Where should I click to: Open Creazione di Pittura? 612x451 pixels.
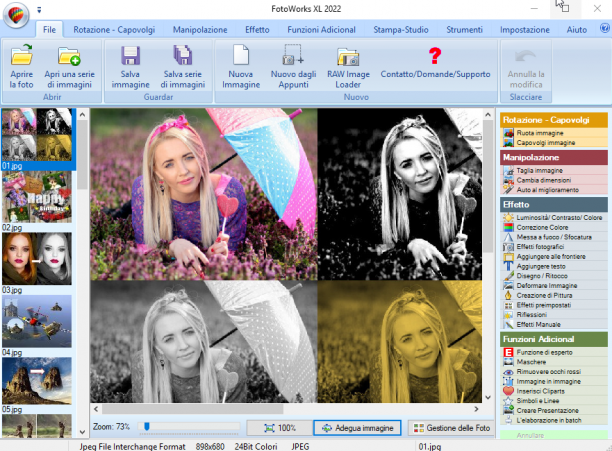point(554,295)
